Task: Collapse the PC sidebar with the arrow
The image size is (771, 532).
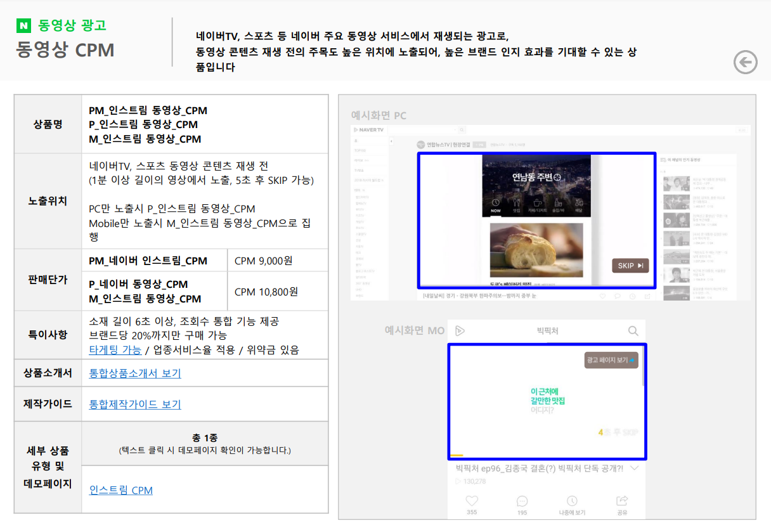Action: (391, 140)
